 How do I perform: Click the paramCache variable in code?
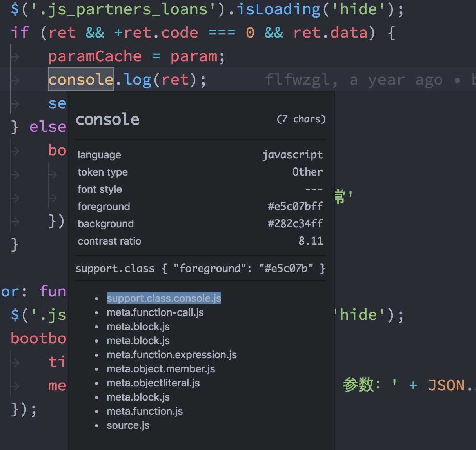coord(95,56)
